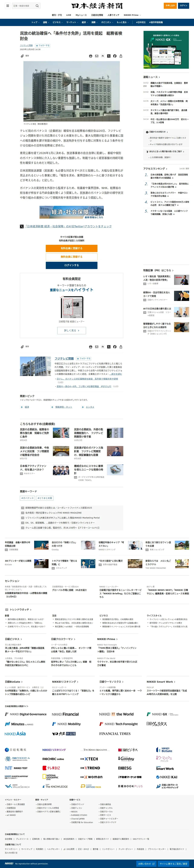Open the アクセスランキング section heading

coord(155,169)
